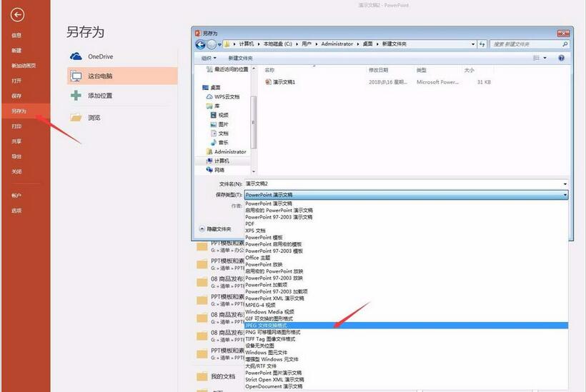Expand the address bar history dropdown
586x392 pixels.
click(x=473, y=44)
